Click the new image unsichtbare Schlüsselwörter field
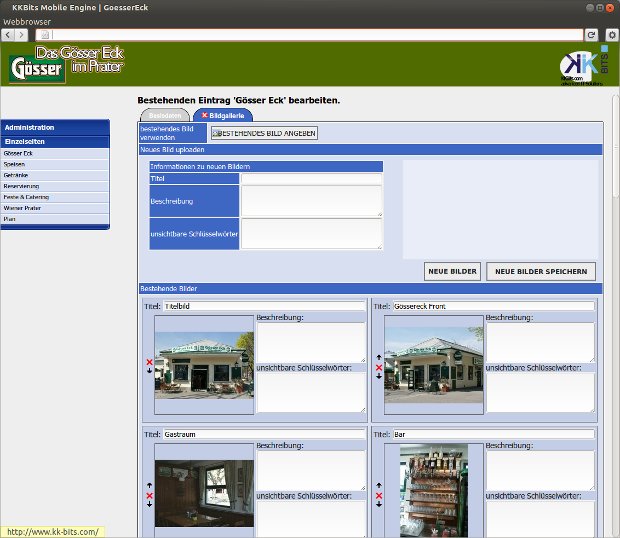Viewport: 620px width, 538px height. click(312, 234)
